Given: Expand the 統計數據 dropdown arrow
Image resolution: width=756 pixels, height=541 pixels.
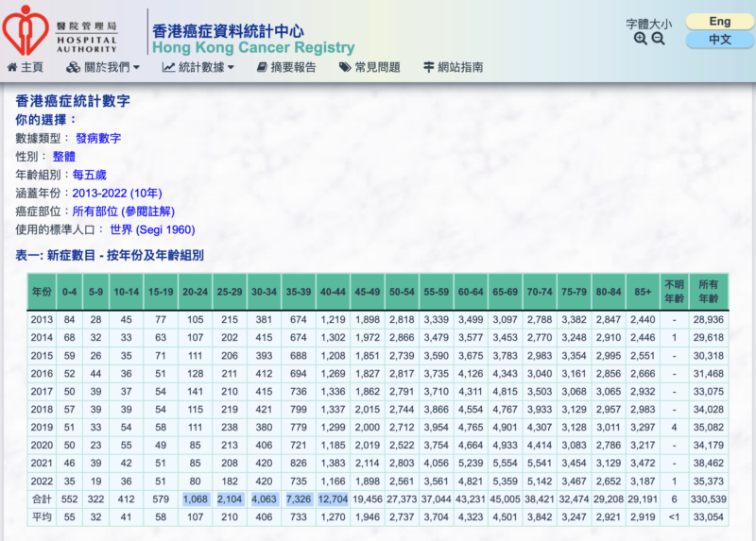Looking at the screenshot, I should point(231,67).
